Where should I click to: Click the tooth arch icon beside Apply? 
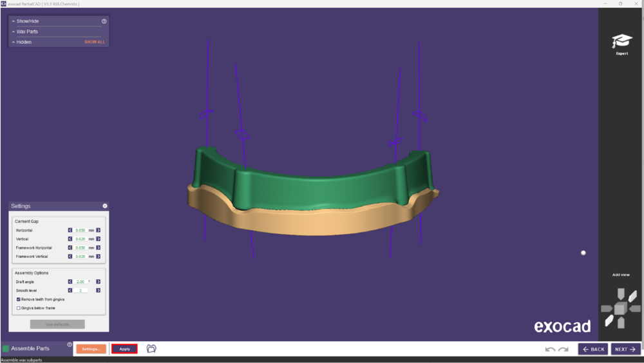coord(151,349)
